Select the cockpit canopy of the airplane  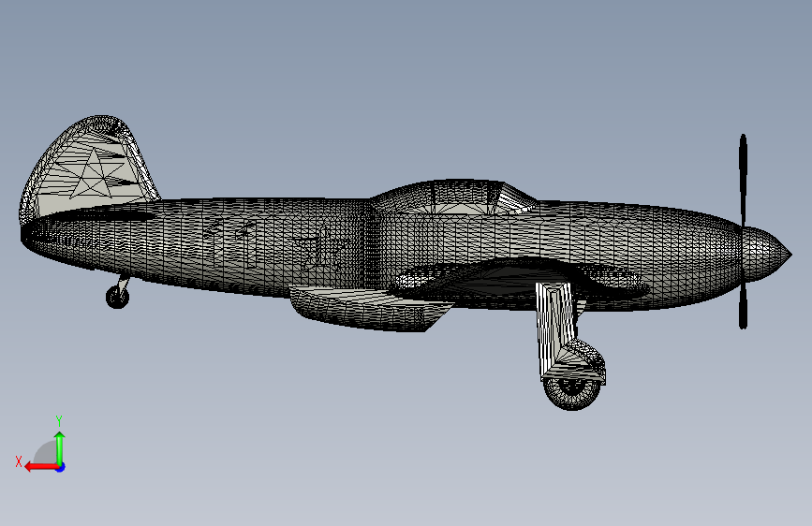pyautogui.click(x=453, y=197)
